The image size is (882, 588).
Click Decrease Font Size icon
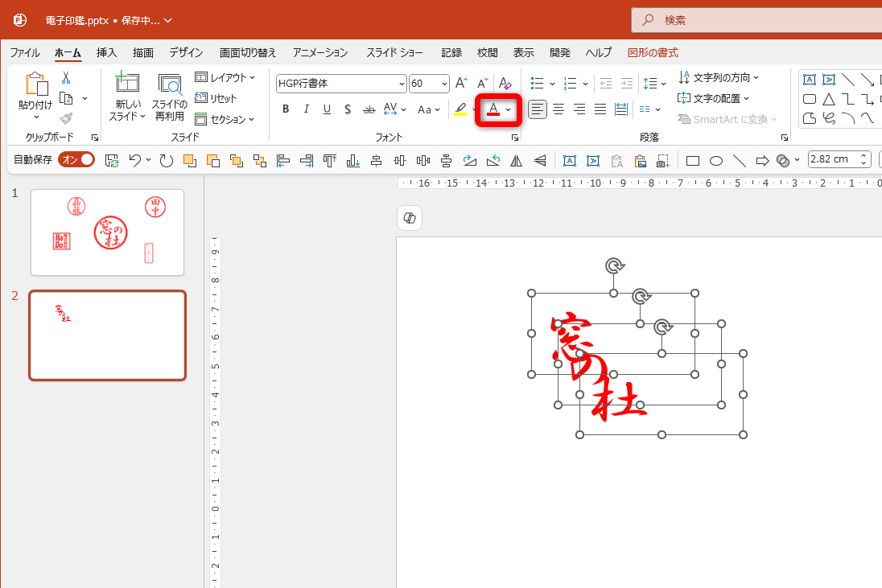point(482,83)
